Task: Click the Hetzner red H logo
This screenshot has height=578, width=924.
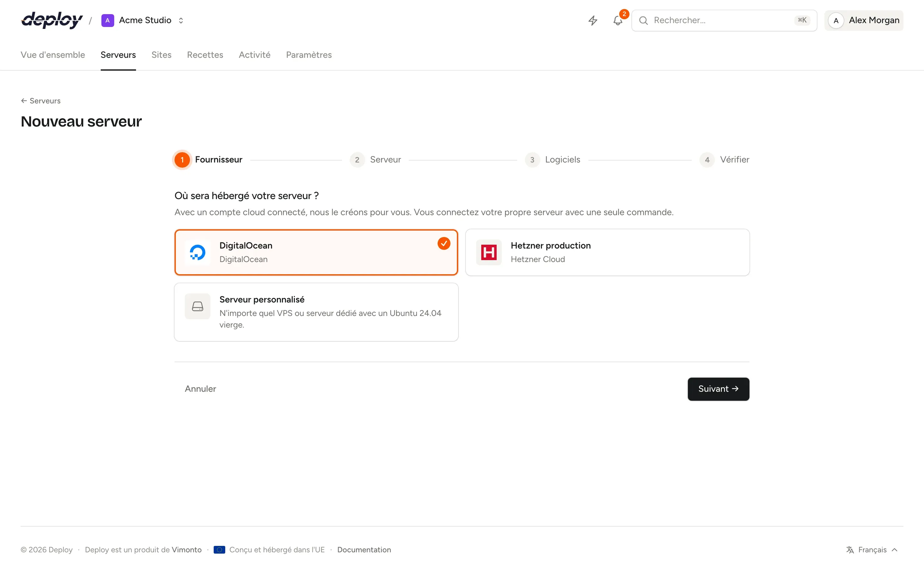Action: click(489, 252)
